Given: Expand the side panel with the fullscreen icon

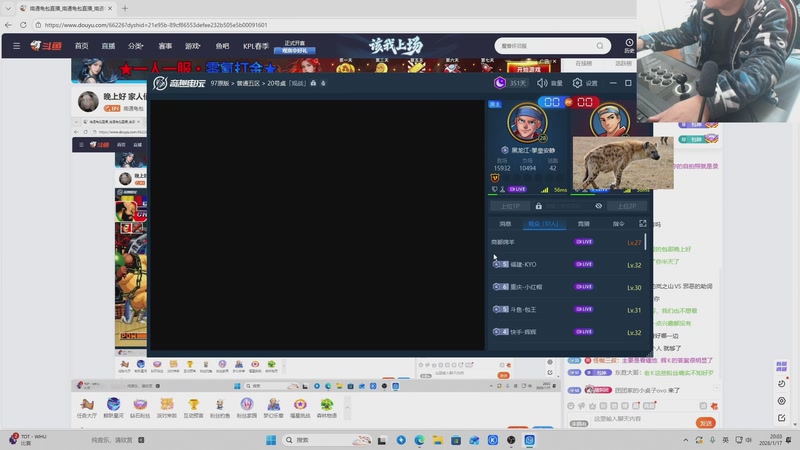Looking at the screenshot, I should point(642,223).
